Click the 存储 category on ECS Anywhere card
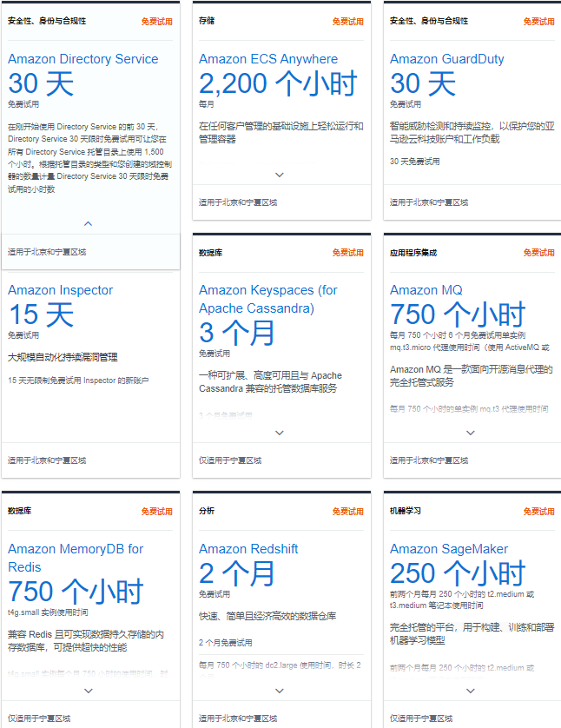 coord(207,21)
